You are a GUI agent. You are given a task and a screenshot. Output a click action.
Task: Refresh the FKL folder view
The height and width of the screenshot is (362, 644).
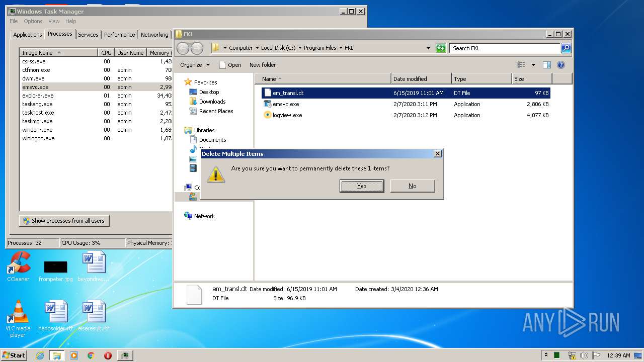tap(441, 48)
